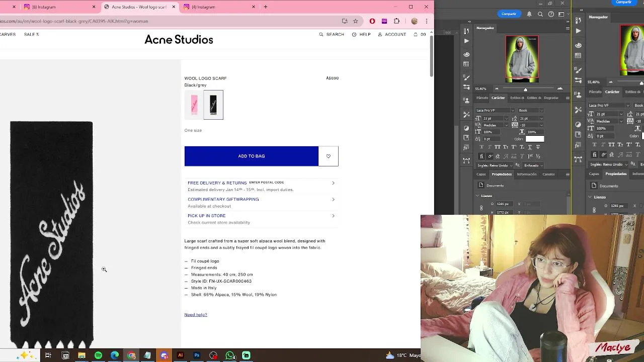Switch to Degradados tab in left panel
The height and width of the screenshot is (362, 644).
click(551, 98)
